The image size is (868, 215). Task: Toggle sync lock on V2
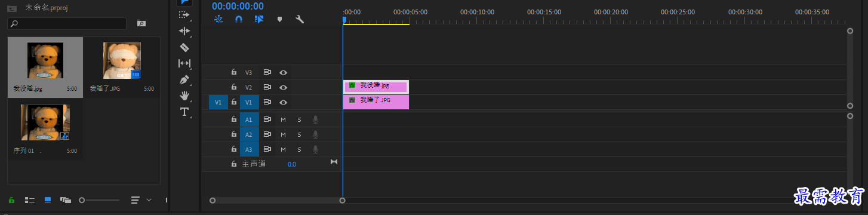pyautogui.click(x=267, y=87)
